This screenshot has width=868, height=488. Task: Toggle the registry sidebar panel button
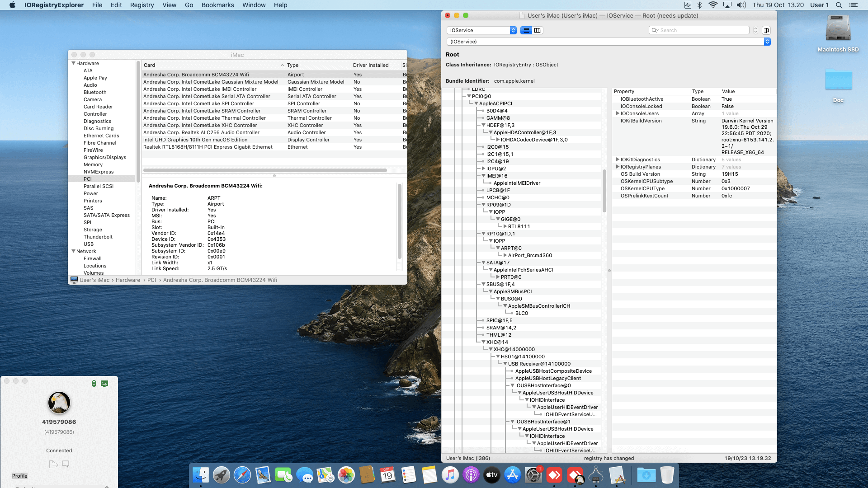tap(766, 30)
